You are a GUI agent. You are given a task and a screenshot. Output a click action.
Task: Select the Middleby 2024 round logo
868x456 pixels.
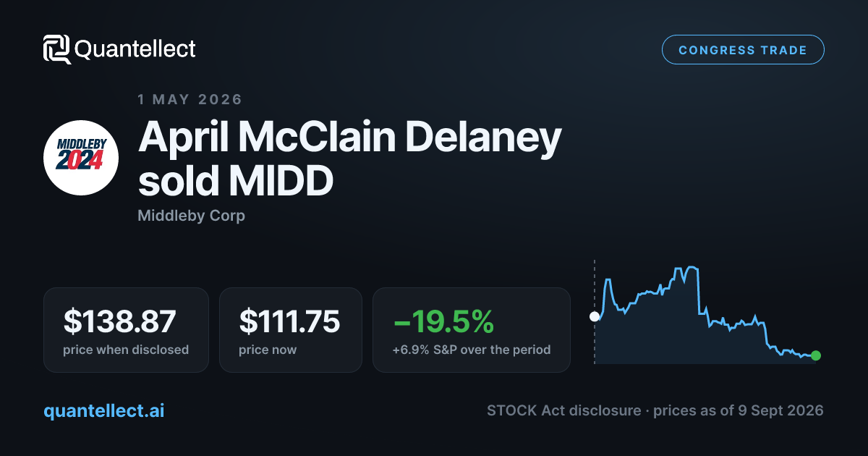click(81, 158)
